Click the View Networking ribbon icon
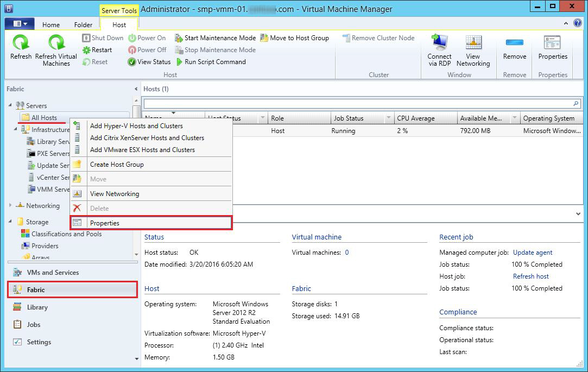Viewport: 588px width, 372px height. pyautogui.click(x=473, y=43)
